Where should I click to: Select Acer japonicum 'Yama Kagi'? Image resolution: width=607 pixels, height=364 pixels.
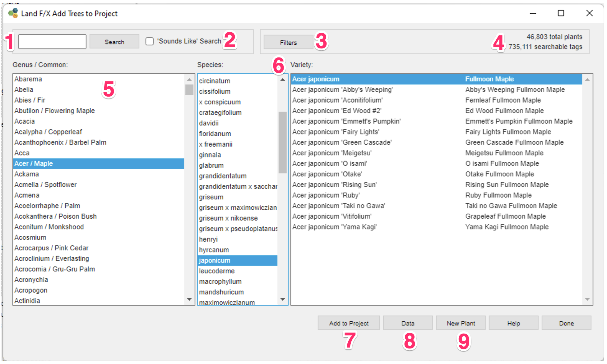click(436, 227)
